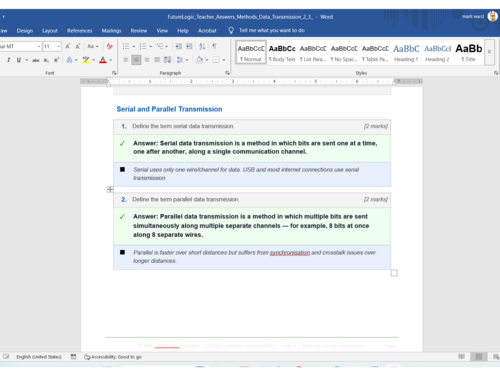Image resolution: width=500 pixels, height=375 pixels.
Task: Toggle Align Left paragraph formatting
Action: click(126, 60)
